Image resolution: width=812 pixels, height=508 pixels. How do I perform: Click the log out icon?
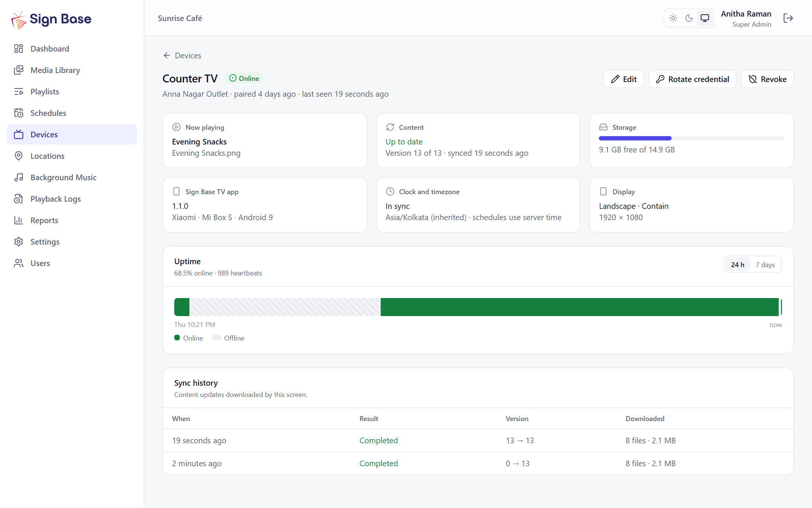788,18
